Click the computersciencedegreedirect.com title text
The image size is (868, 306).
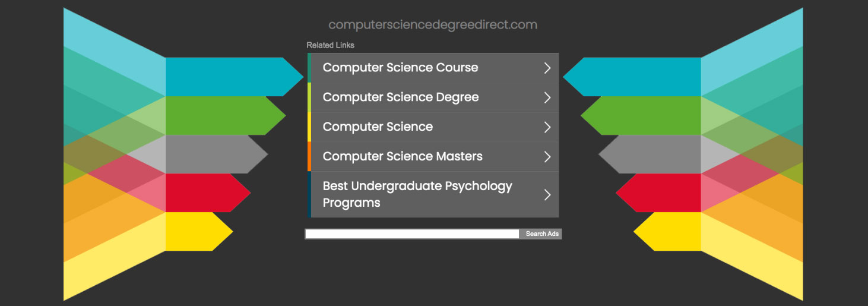coord(432,25)
